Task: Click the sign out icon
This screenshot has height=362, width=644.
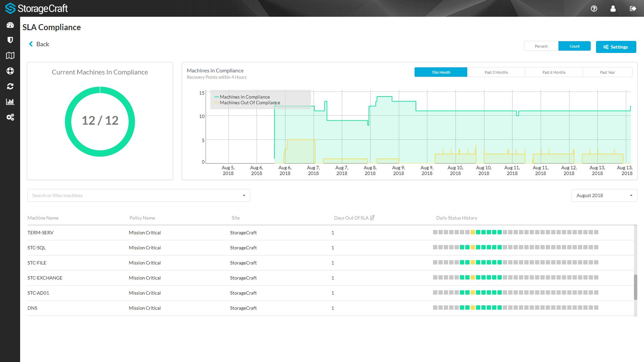Action: click(x=633, y=9)
